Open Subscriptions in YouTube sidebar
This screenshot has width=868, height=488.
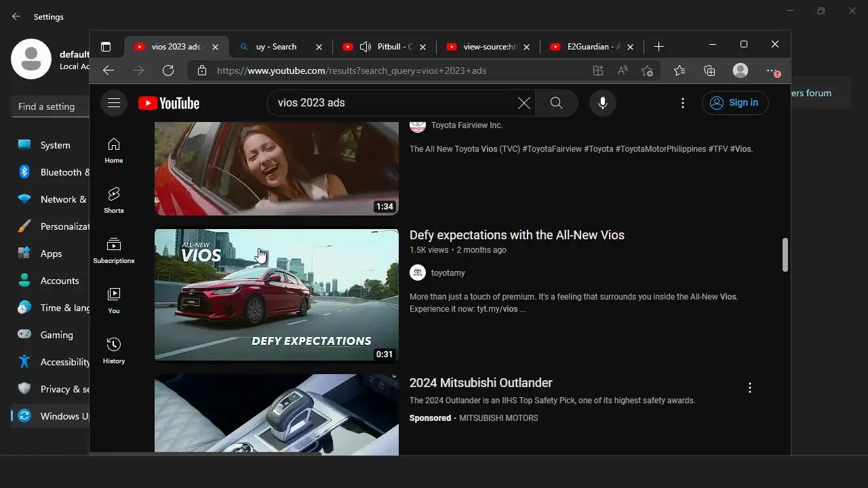(x=114, y=251)
